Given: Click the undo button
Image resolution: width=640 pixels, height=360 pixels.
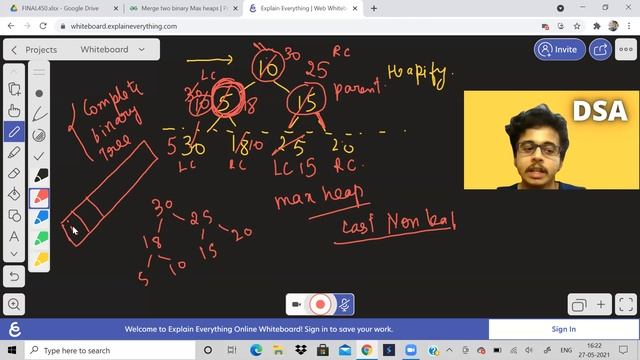Looking at the screenshot, I should (x=14, y=276).
